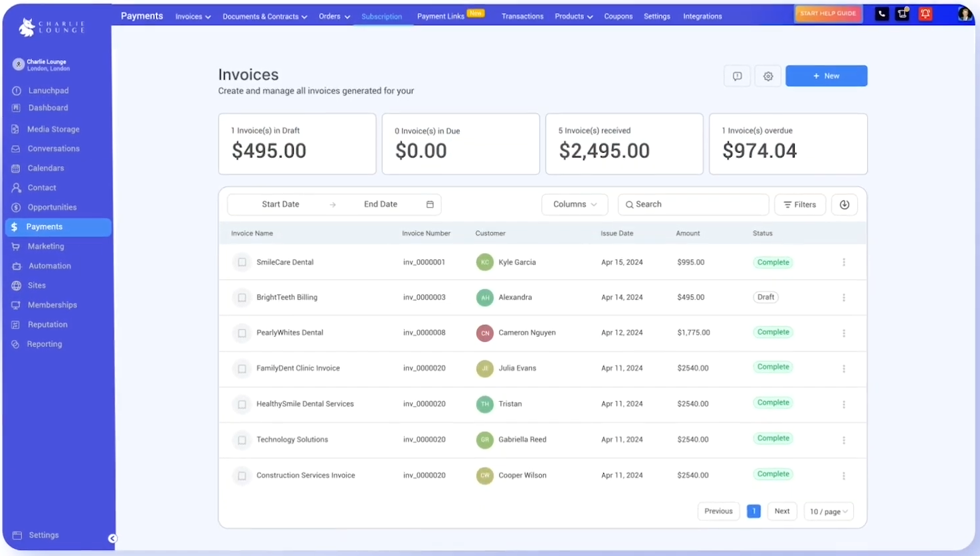Open the Contact section

coord(42,188)
